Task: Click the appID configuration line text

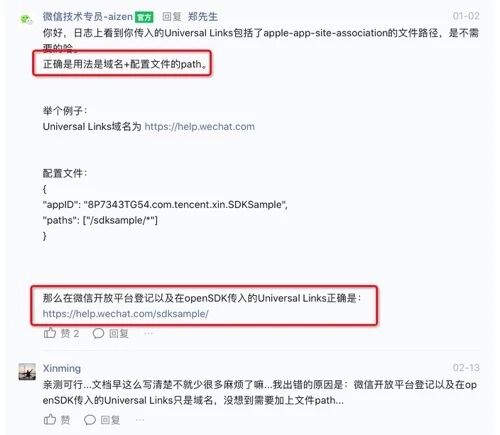Action: [165, 204]
